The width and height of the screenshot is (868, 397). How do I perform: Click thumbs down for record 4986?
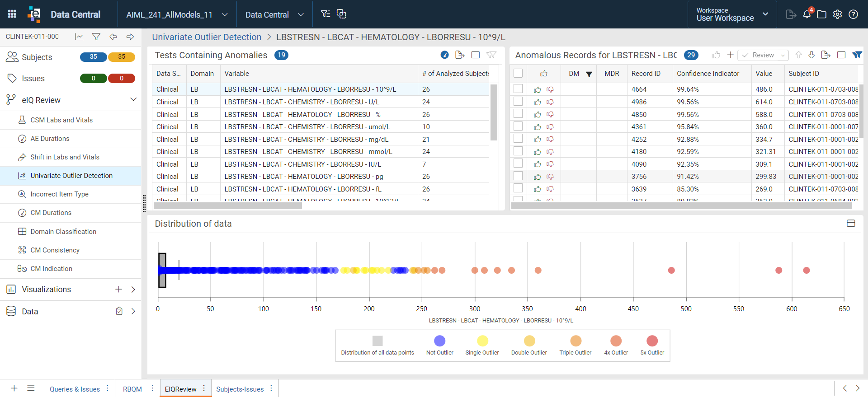[550, 102]
